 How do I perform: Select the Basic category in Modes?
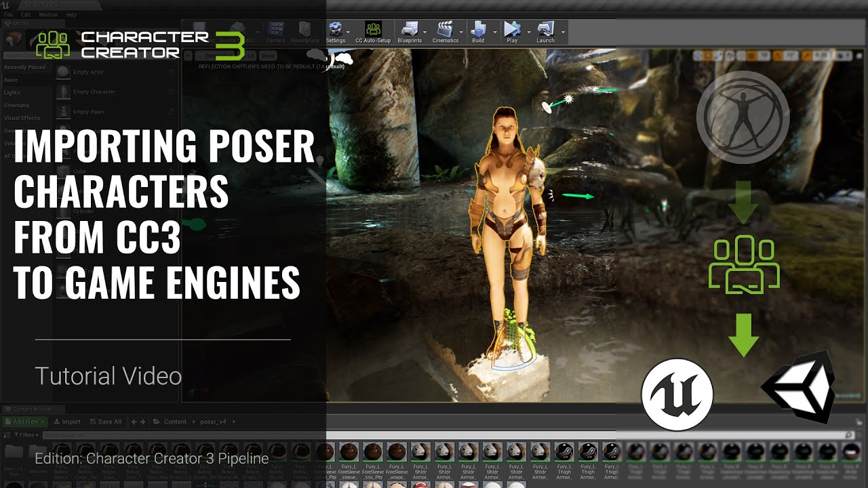click(x=12, y=80)
